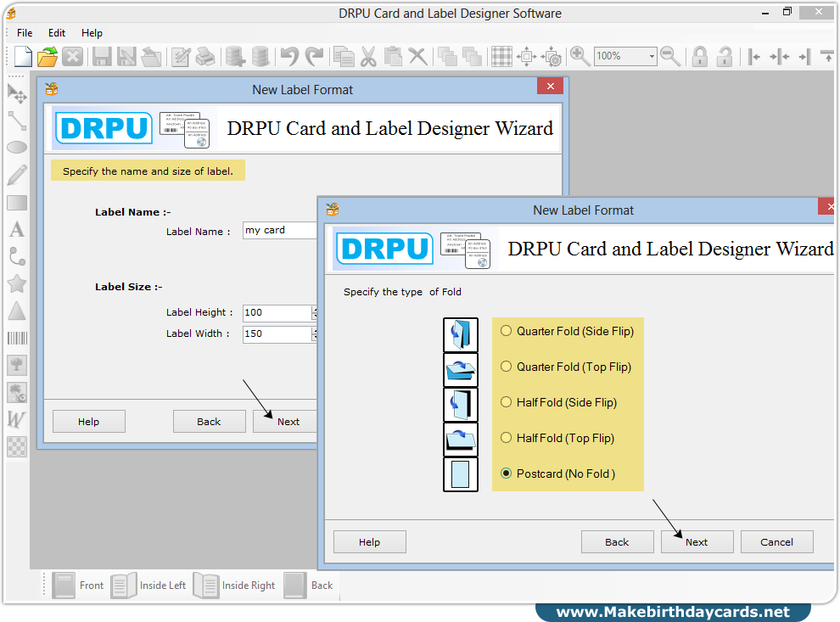Click Help in label size dialog

point(89,422)
